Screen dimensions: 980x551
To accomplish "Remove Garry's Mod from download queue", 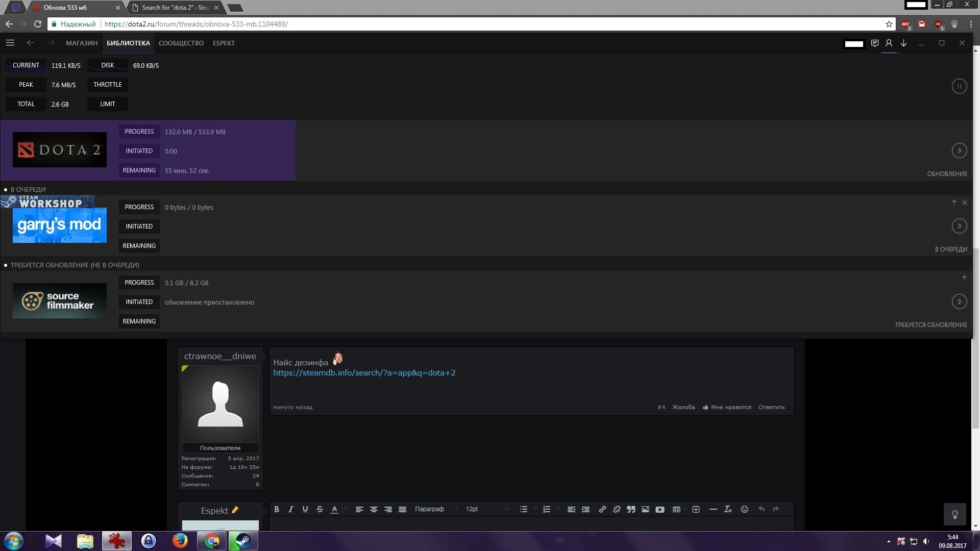I will (965, 203).
